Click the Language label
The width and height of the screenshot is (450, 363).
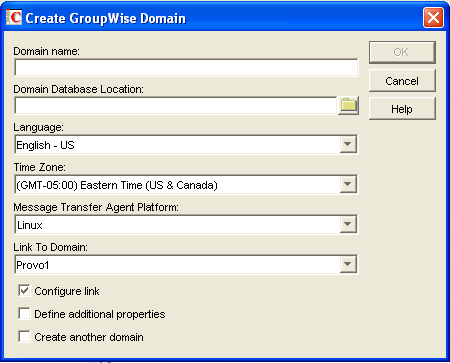(38, 127)
